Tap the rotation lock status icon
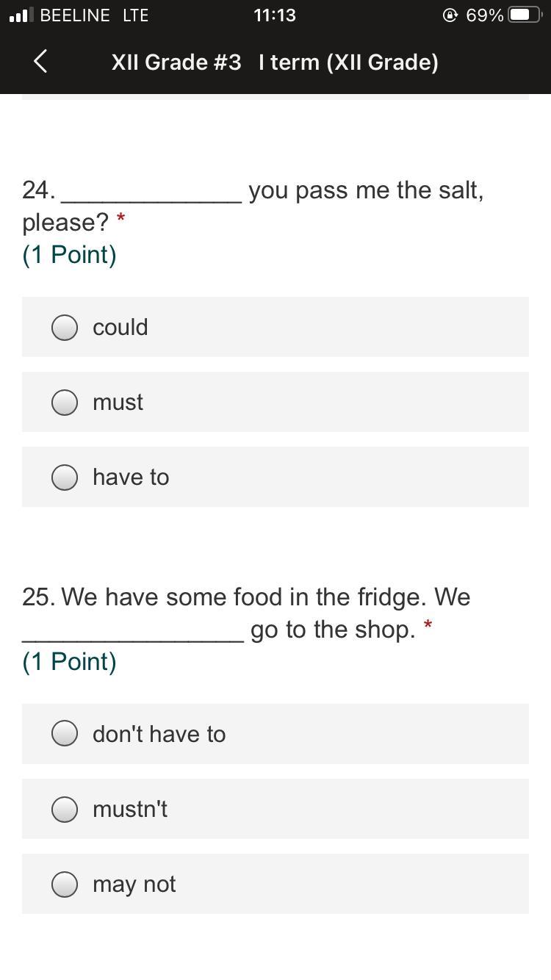551x980 pixels. click(450, 15)
